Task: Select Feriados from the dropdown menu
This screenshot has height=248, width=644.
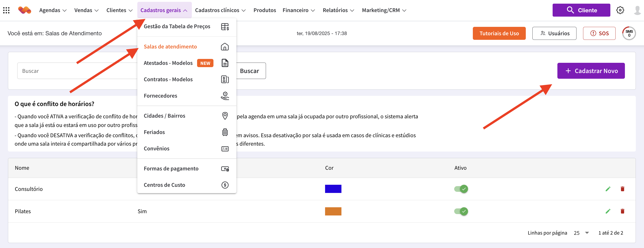Action: coord(154,132)
